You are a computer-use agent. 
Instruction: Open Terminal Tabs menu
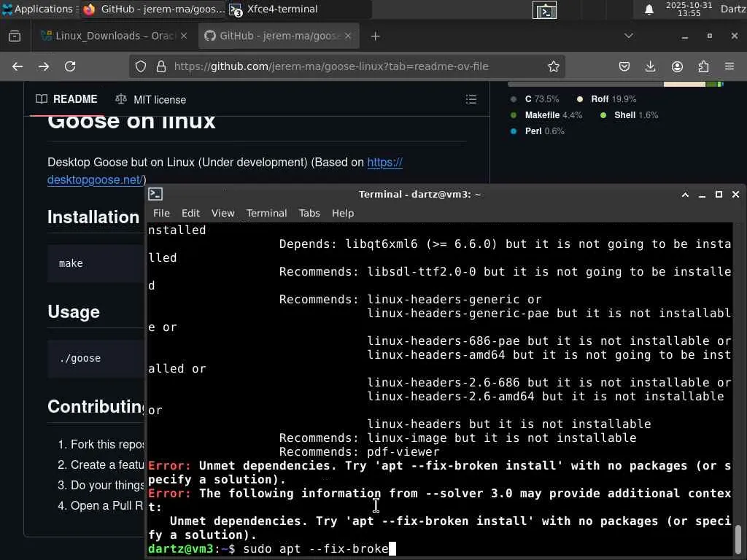[x=309, y=213]
